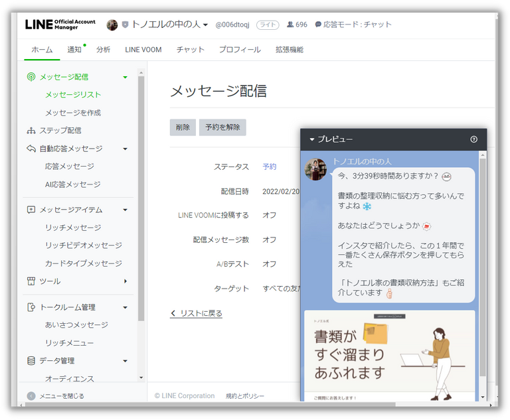Click the help question mark icon in preview header
Image resolution: width=510 pixels, height=420 pixels.
473,139
